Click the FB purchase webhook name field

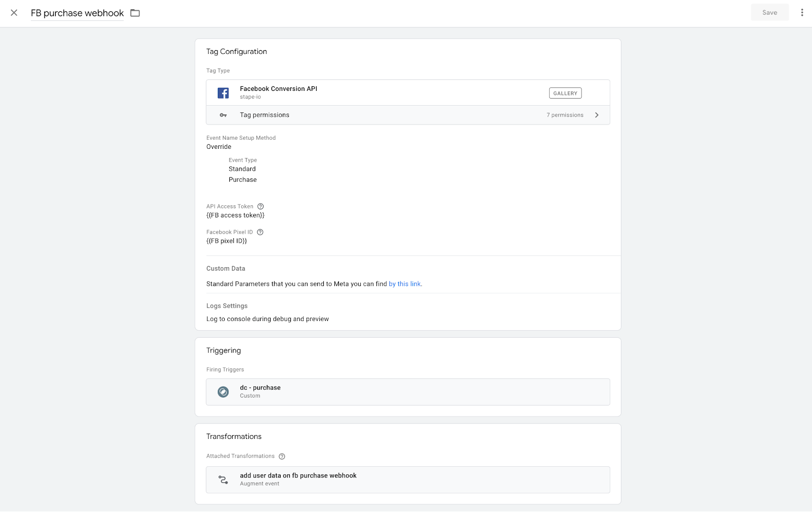point(77,13)
